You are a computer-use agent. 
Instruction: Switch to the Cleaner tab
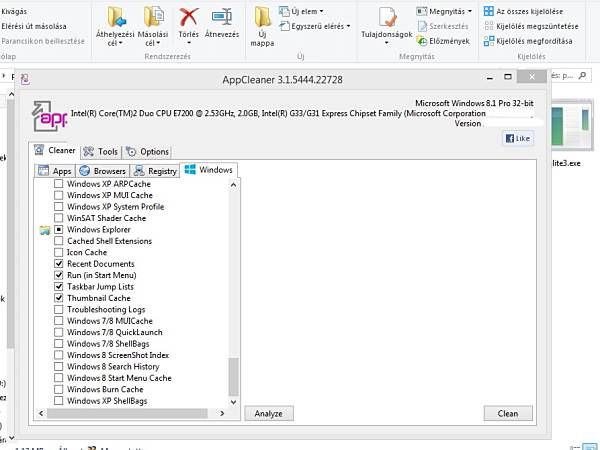(54, 150)
